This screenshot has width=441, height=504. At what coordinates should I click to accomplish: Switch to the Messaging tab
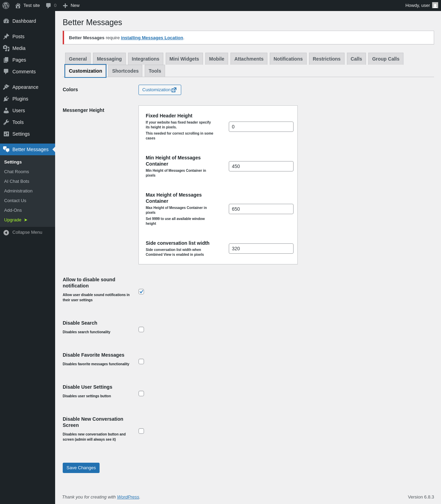[109, 59]
